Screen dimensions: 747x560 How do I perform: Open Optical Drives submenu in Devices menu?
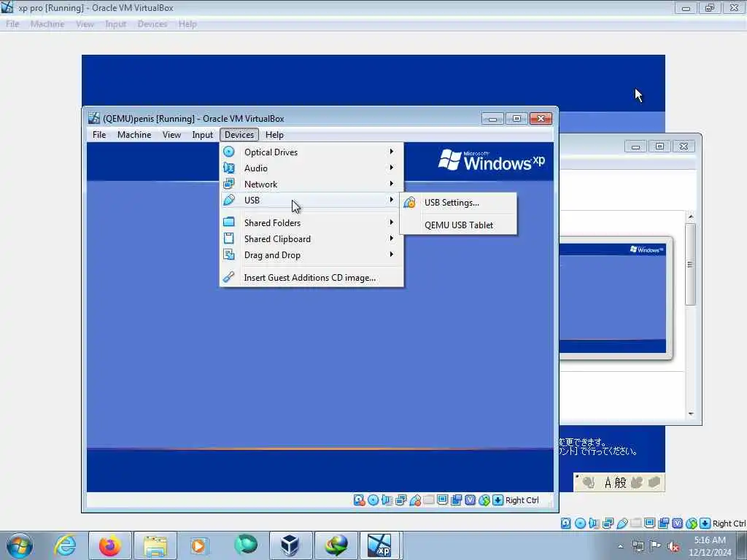[x=311, y=152]
